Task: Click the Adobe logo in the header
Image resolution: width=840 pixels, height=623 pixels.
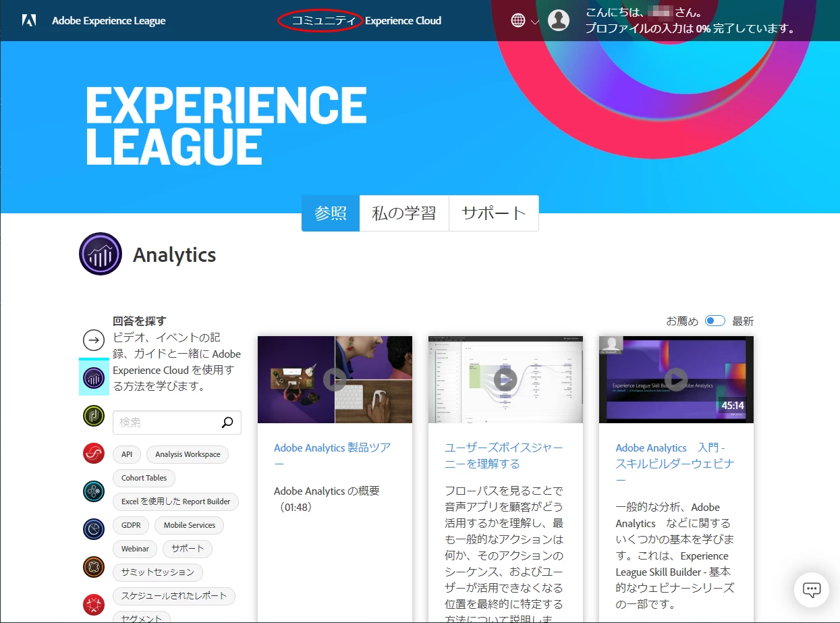Action: coord(28,20)
